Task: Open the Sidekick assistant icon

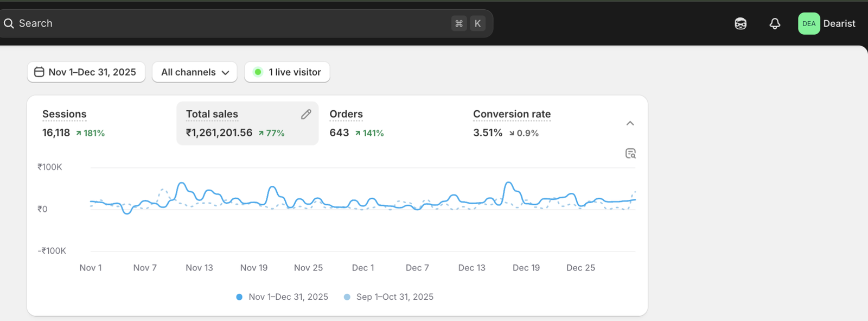Action: coord(741,23)
